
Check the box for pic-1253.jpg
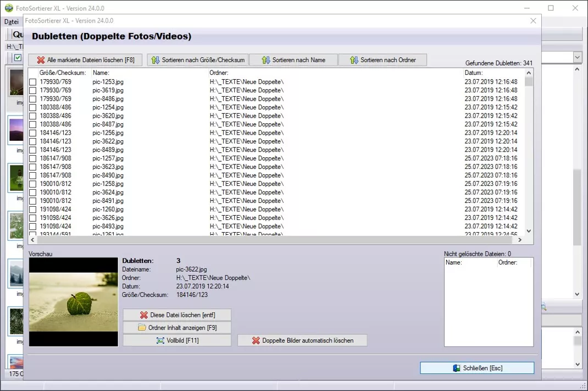pos(33,82)
